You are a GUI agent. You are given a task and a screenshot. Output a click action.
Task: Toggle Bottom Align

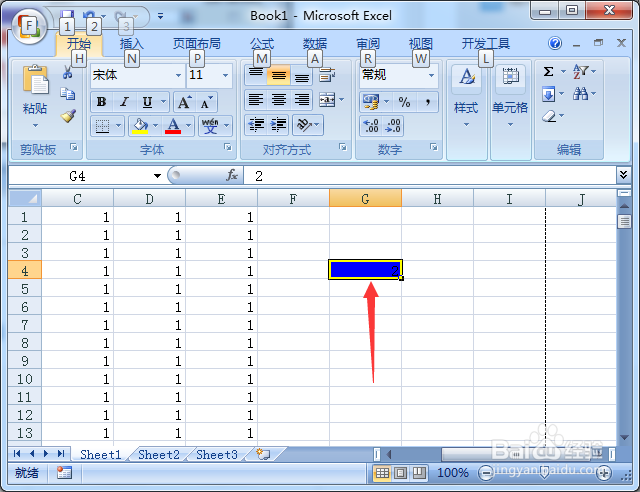click(x=302, y=75)
